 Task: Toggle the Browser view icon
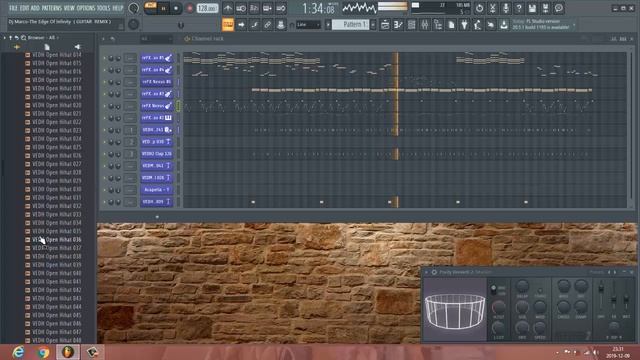pos(438,25)
